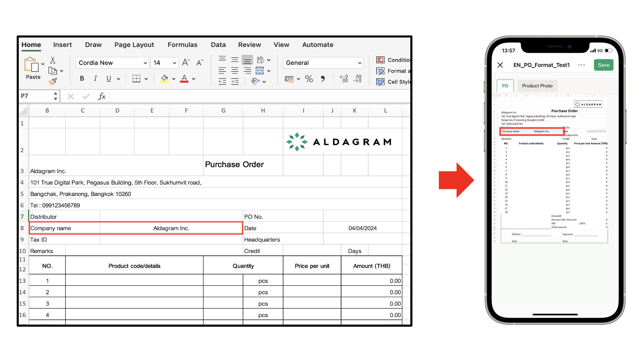Open the Cordia New font dropdown
The width and height of the screenshot is (644, 351).
(x=145, y=63)
